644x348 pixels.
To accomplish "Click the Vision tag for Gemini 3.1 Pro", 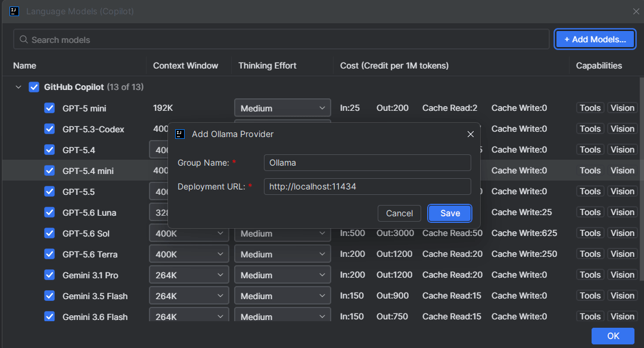I will pyautogui.click(x=622, y=275).
